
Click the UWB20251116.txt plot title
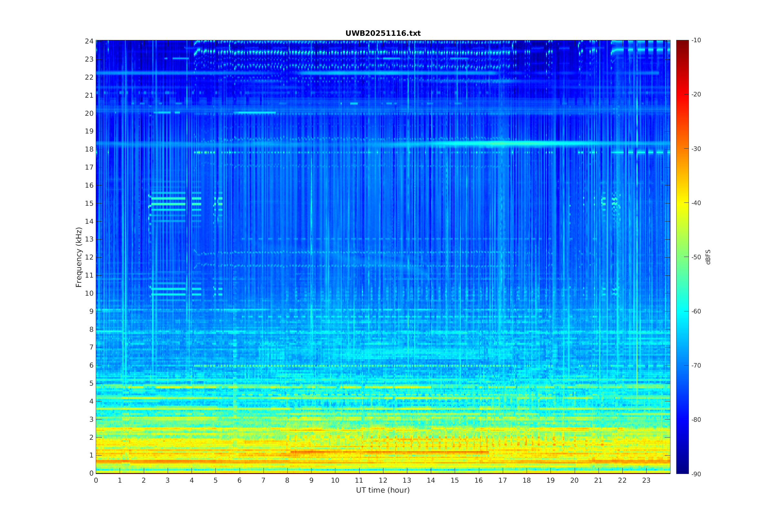coord(383,33)
